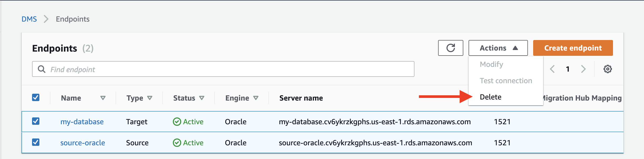Click the Endpoints (2) heading

coord(63,48)
